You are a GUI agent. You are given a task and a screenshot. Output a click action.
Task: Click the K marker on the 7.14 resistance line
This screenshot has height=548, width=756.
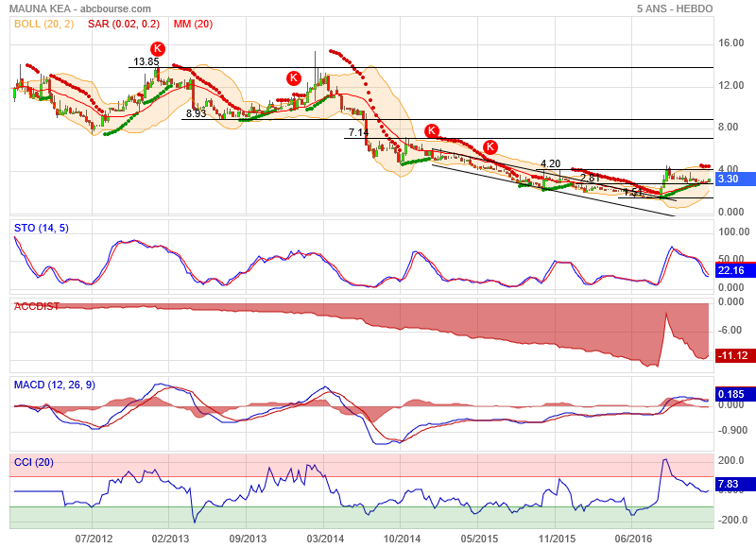click(x=432, y=130)
